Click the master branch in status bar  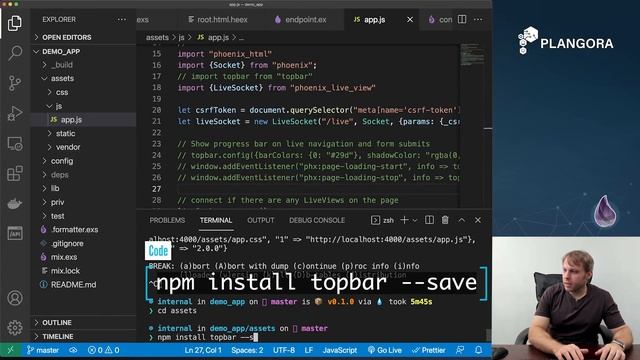point(43,350)
